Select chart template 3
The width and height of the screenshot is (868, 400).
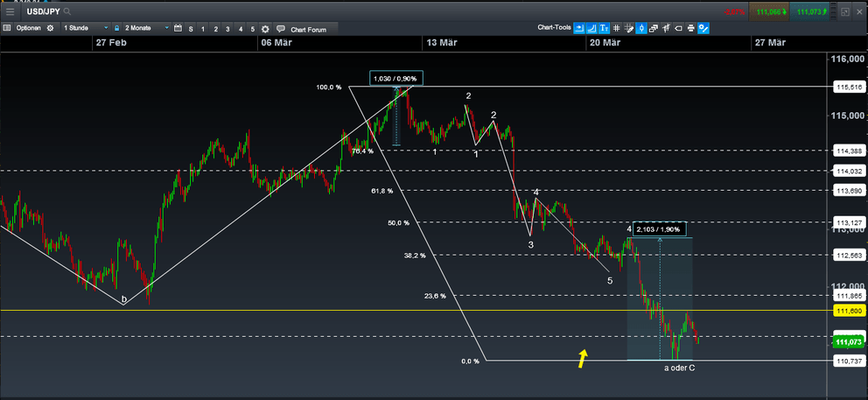tap(227, 29)
